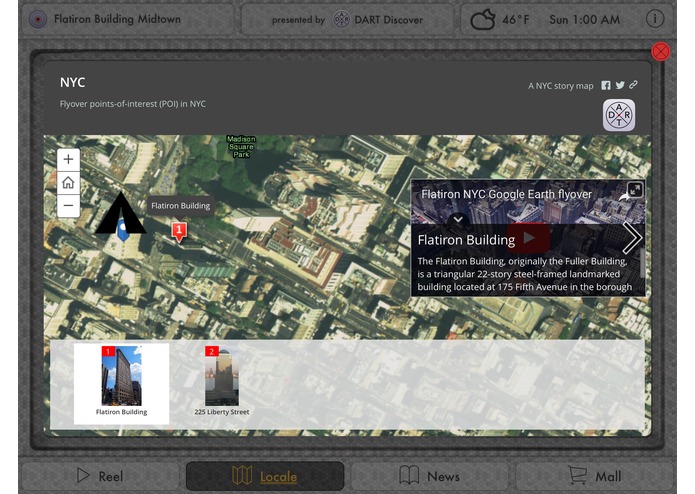The width and height of the screenshot is (695, 494).
Task: Click the Flatiron Building map tooltip
Action: (180, 206)
